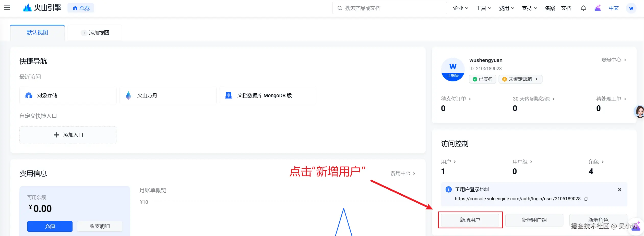Click the 添加入口 button
This screenshot has width=644, height=236.
coord(68,135)
